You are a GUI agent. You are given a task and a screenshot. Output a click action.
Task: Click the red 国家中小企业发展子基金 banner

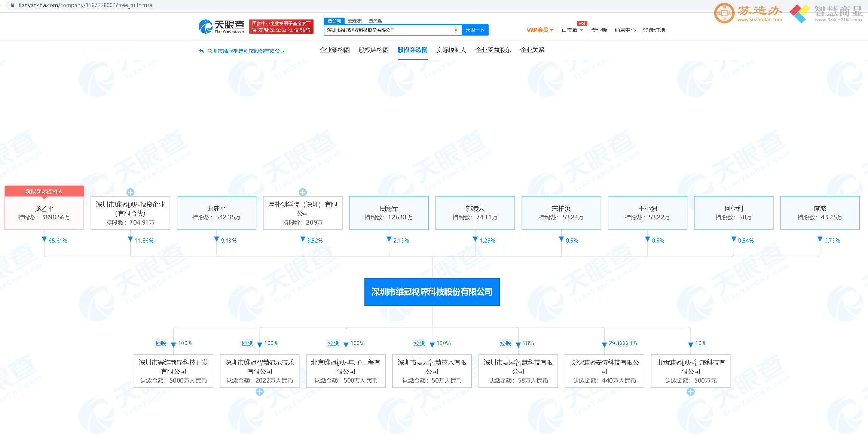click(x=281, y=27)
